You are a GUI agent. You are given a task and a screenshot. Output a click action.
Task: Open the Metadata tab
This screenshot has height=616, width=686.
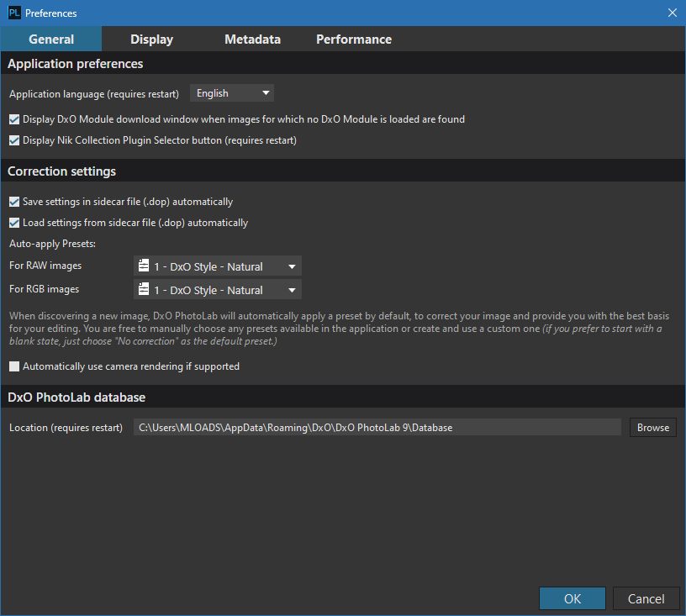252,39
